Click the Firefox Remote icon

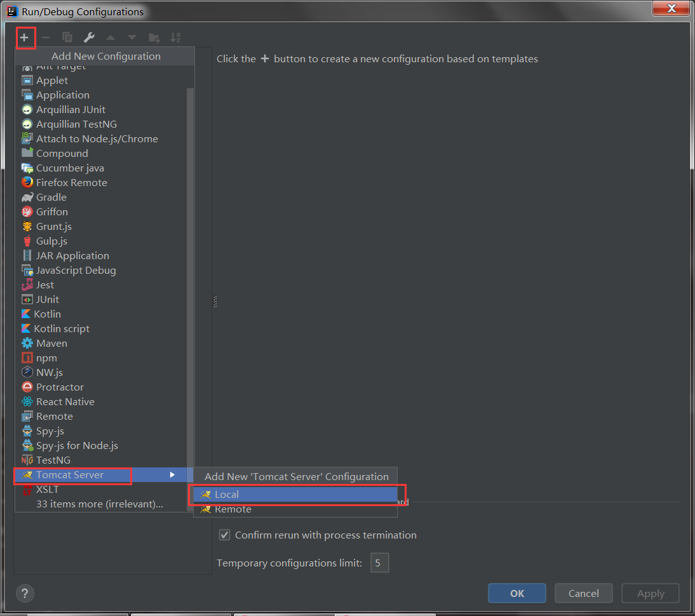coord(27,183)
